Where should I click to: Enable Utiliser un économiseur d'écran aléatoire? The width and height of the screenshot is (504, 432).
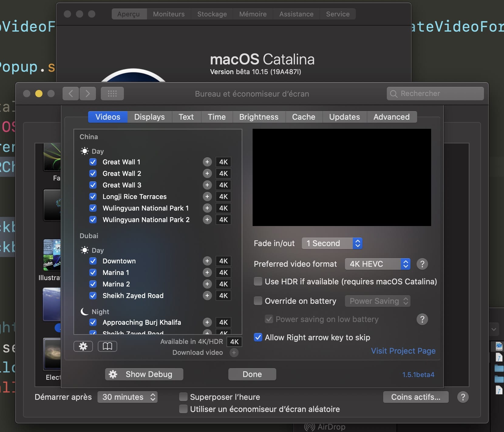pyautogui.click(x=183, y=409)
